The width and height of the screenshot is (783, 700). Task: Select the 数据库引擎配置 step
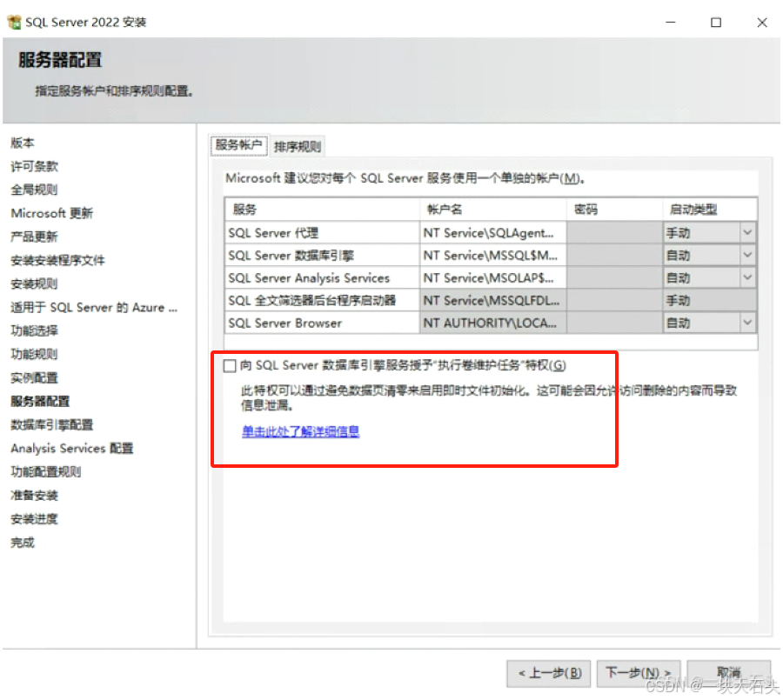coord(52,425)
